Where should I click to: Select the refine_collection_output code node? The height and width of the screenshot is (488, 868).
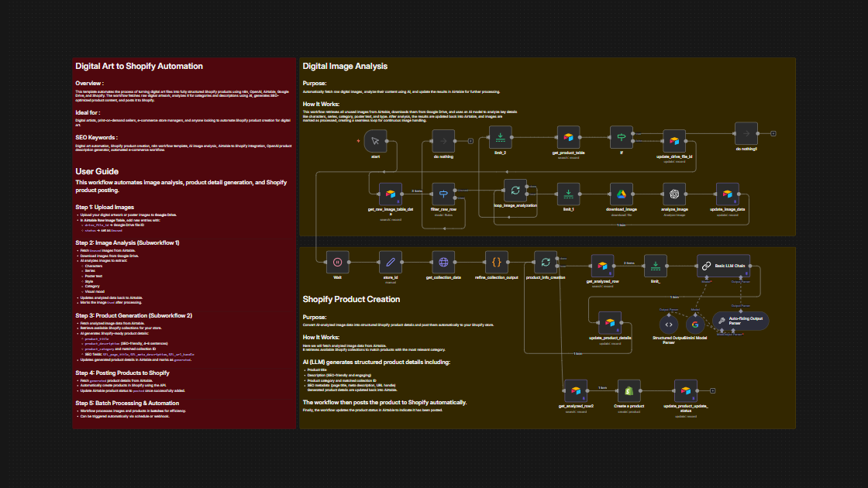pos(496,263)
